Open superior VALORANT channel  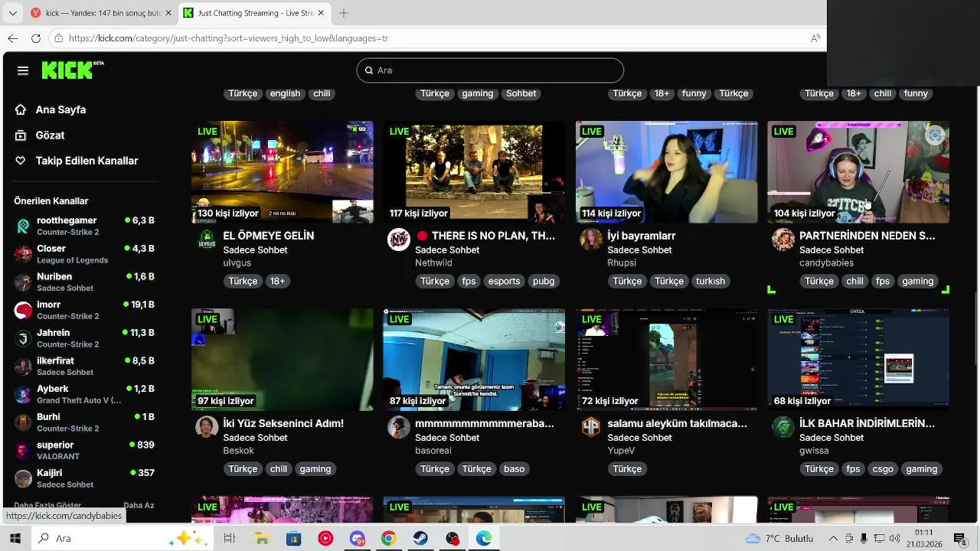[x=84, y=450]
